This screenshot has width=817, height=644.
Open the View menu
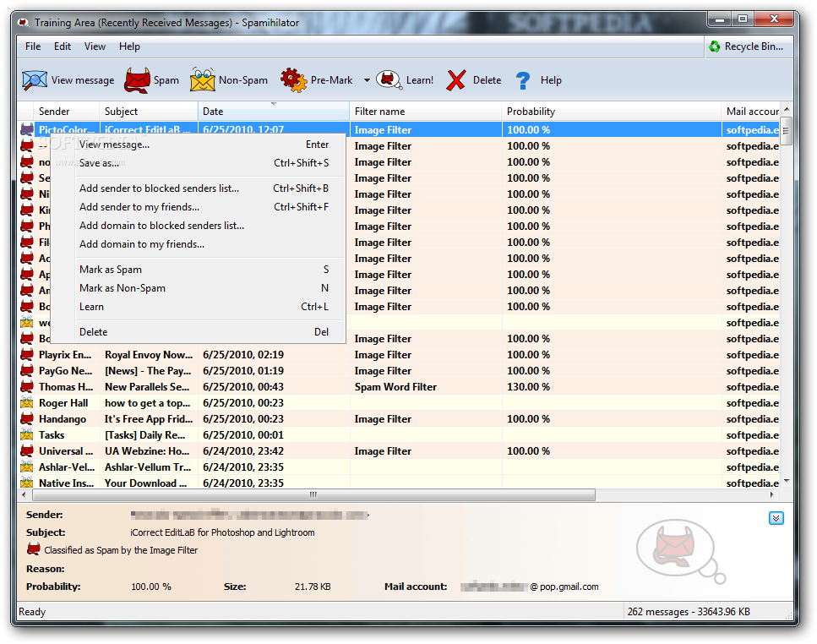click(95, 46)
